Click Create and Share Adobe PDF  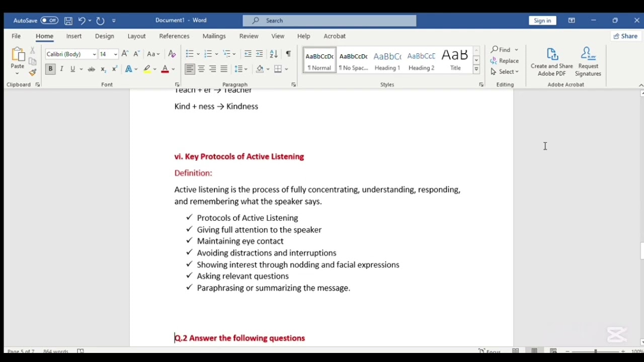pyautogui.click(x=552, y=62)
